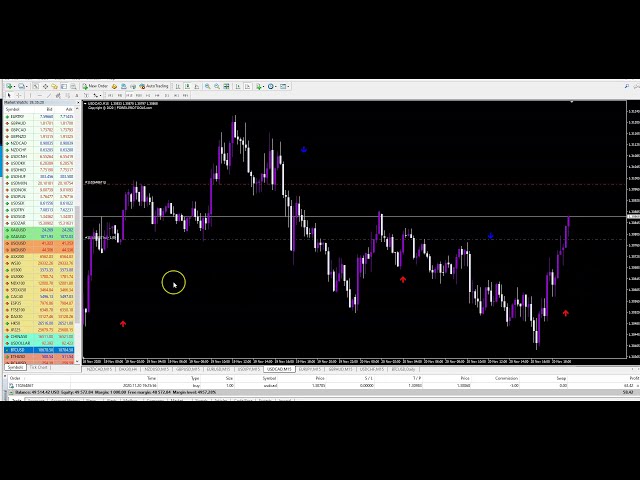Open the Periodicity clock dropdown
This screenshot has width=640, height=480.
point(272,87)
